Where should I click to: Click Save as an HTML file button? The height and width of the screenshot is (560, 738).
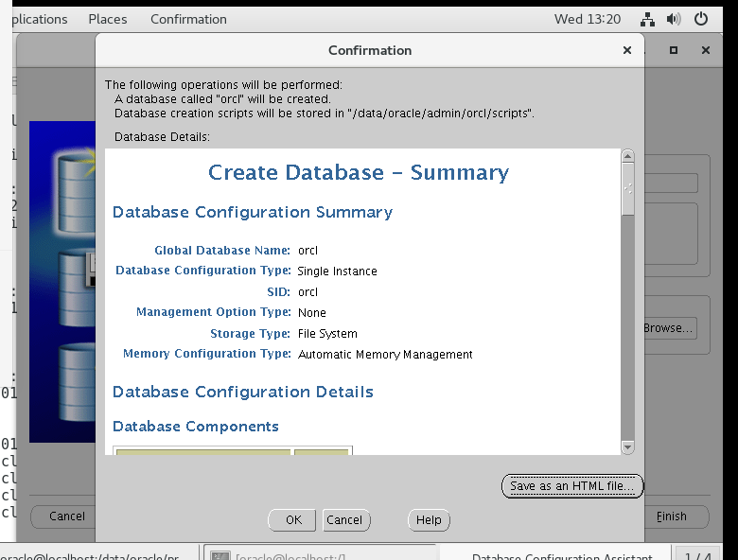(572, 486)
